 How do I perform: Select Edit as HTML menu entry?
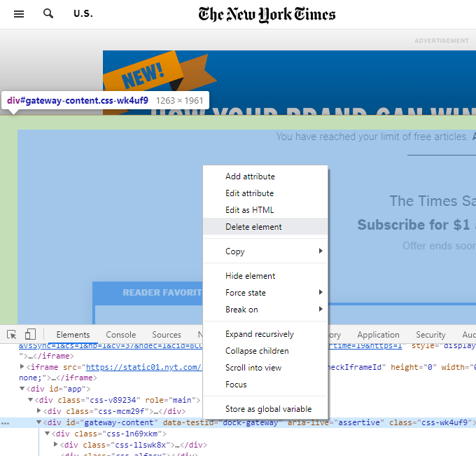[x=249, y=210]
